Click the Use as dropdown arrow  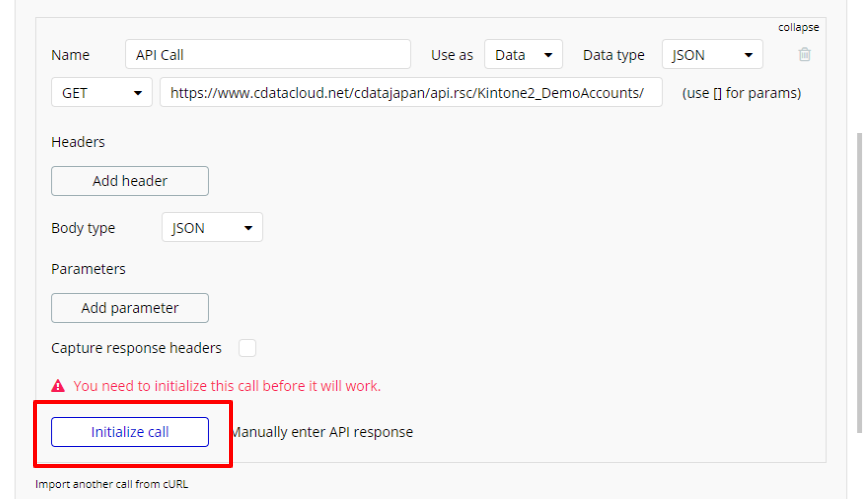[x=548, y=55]
